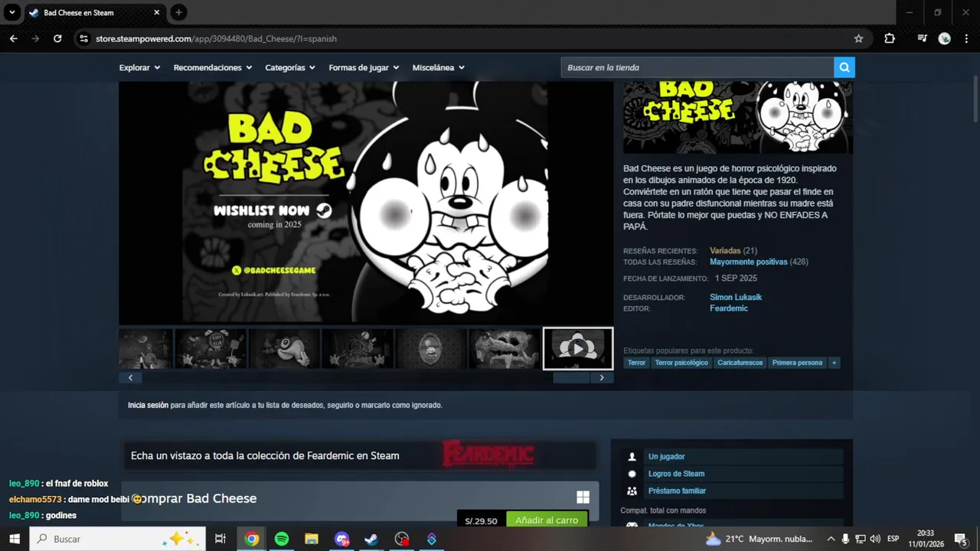The image size is (980, 551).
Task: Click the browser address bar URL
Action: click(216, 38)
